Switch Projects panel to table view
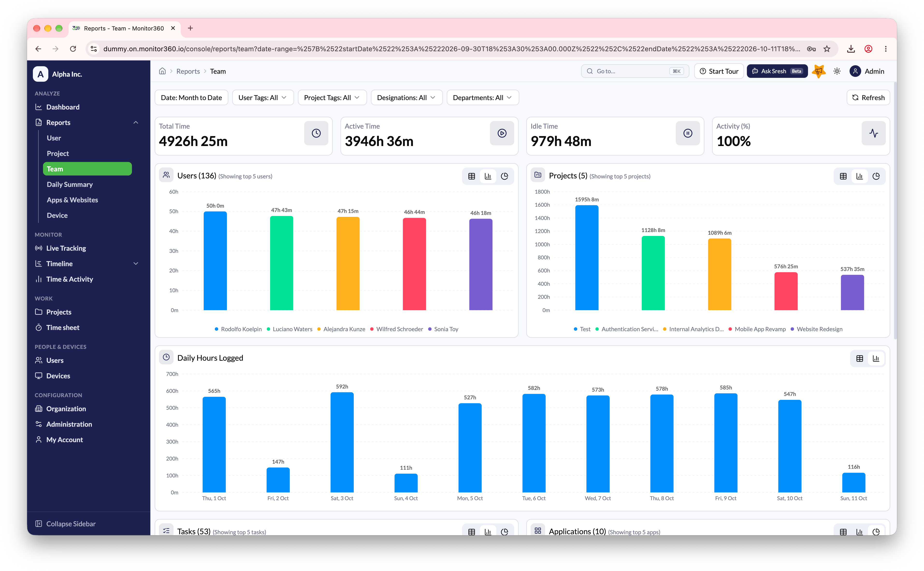Image resolution: width=924 pixels, height=571 pixels. click(x=843, y=176)
